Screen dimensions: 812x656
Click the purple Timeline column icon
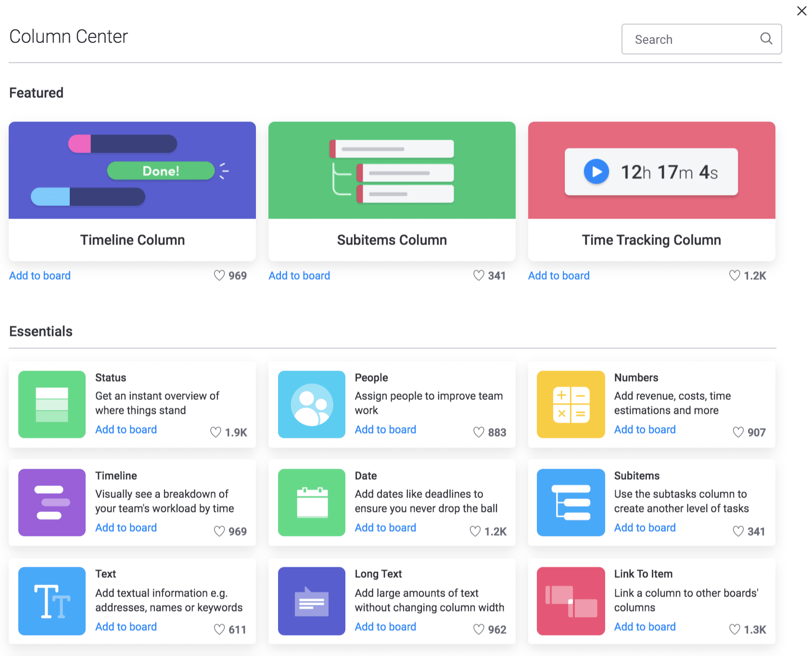point(52,503)
